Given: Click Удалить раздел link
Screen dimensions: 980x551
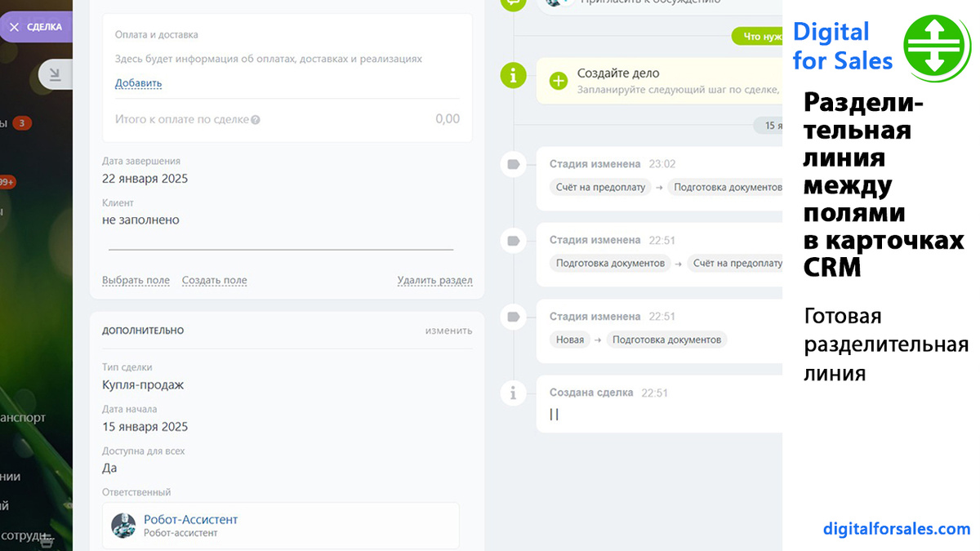Looking at the screenshot, I should coord(434,280).
